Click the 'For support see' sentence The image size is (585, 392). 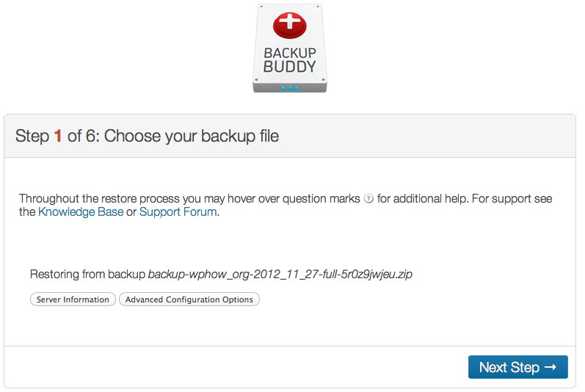pos(512,198)
